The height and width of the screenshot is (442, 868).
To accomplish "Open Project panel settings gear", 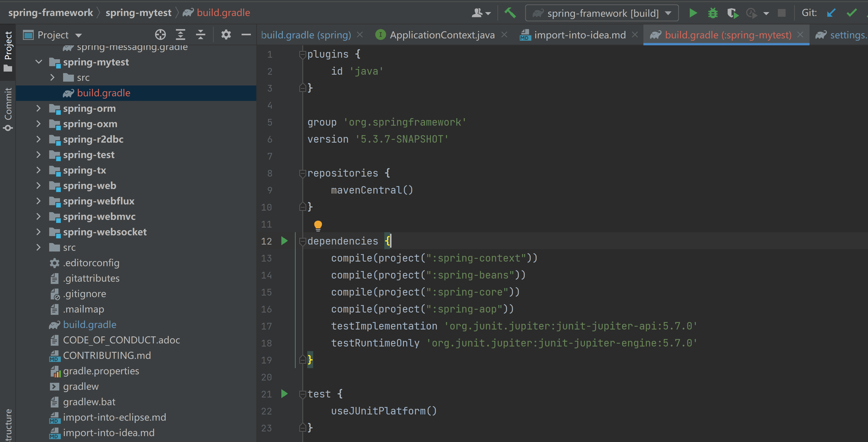I will 226,35.
